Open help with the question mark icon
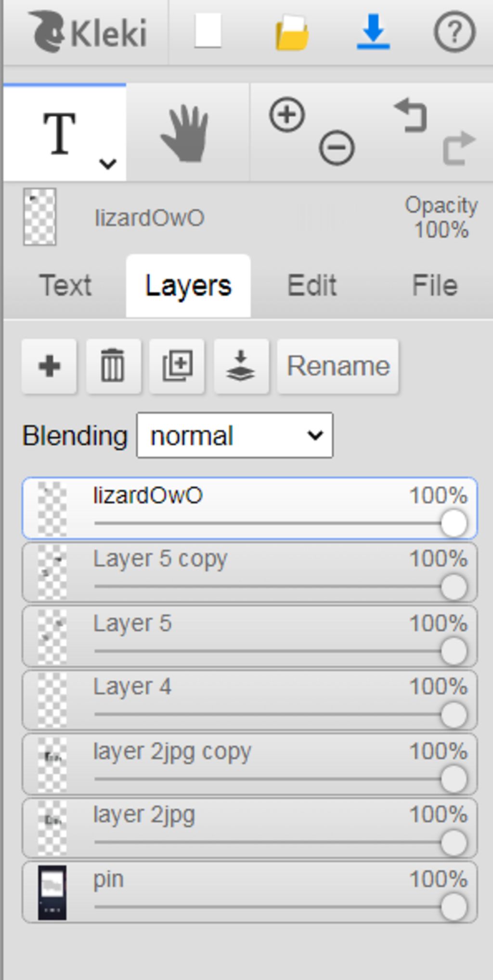 point(454,32)
